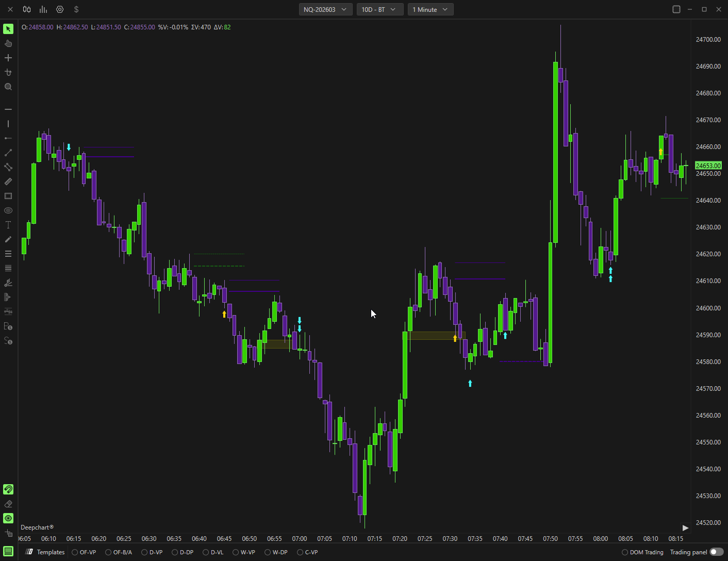Activate the text annotation tool

coord(8,225)
